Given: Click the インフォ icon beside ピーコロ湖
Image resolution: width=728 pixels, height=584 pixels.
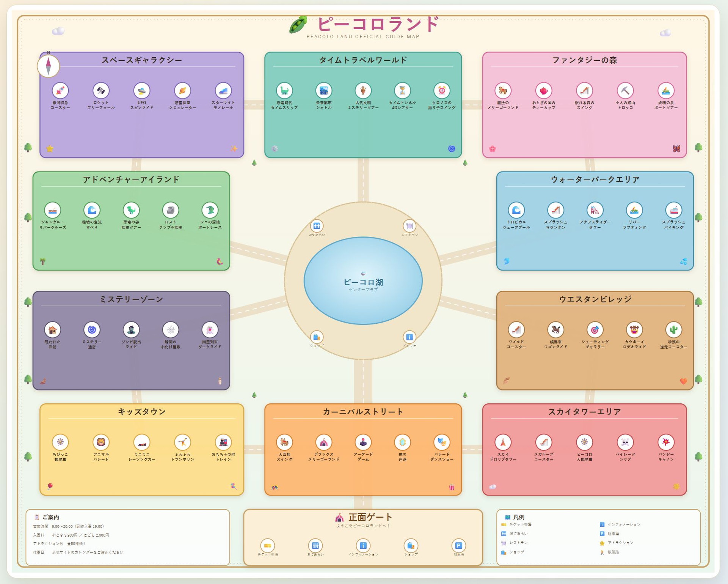Looking at the screenshot, I should pyautogui.click(x=409, y=337).
